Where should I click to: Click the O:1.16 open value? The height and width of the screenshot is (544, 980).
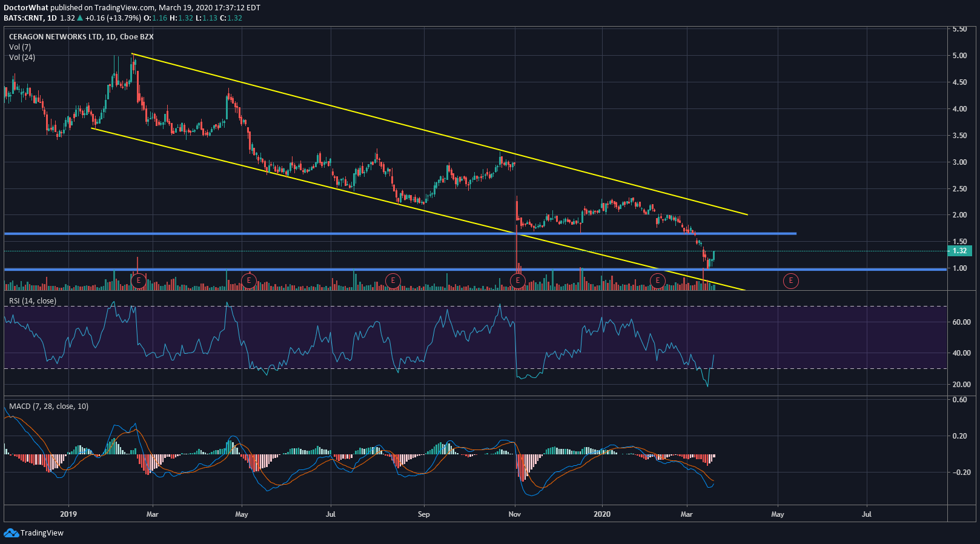point(155,18)
